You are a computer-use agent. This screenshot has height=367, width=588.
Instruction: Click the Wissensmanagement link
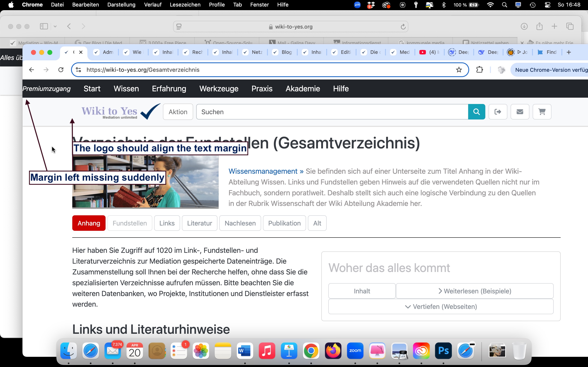263,171
